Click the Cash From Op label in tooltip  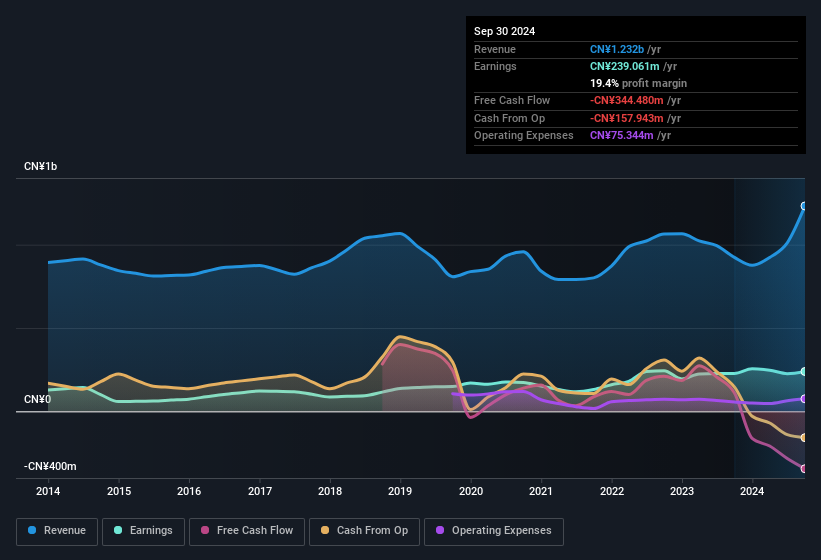click(509, 118)
